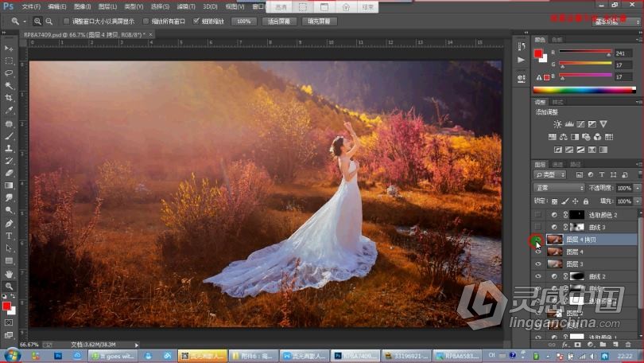Click the 100% zoom button
The width and height of the screenshot is (644, 363).
coord(244,21)
